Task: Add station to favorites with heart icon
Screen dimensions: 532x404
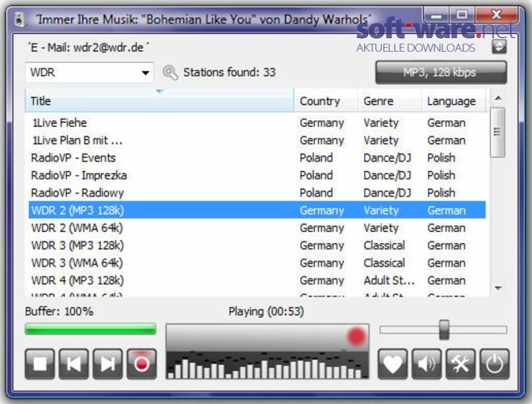Action: click(x=392, y=364)
